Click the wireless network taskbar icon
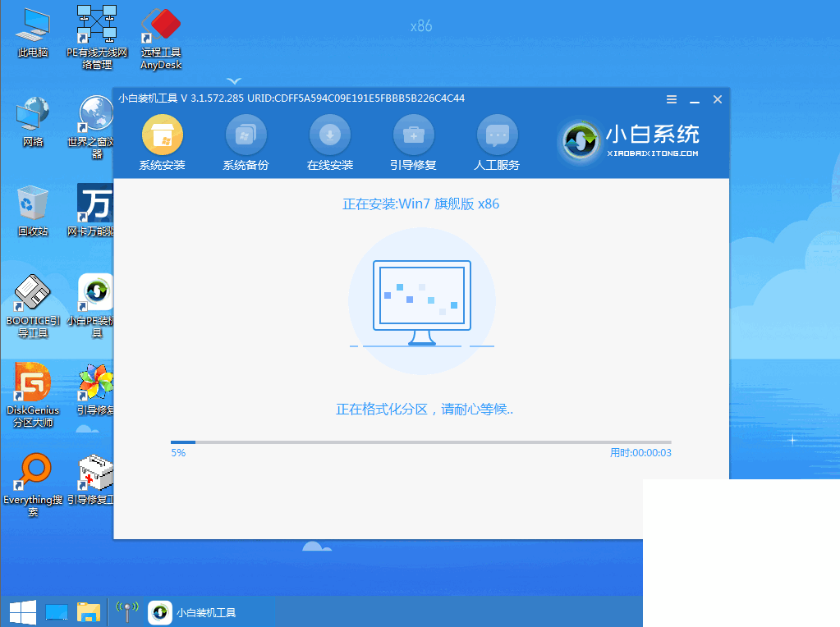This screenshot has width=840, height=627. point(127,611)
